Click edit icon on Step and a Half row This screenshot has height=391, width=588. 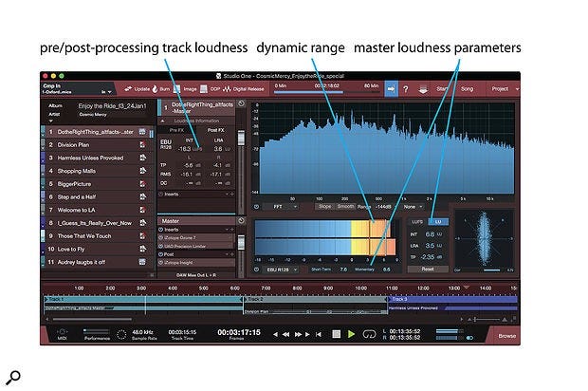tap(142, 196)
